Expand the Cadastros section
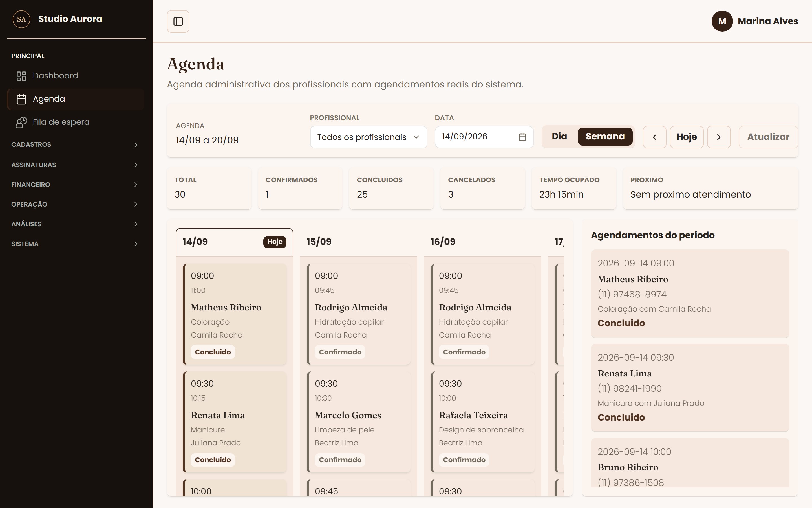This screenshot has width=812, height=508. [75, 145]
